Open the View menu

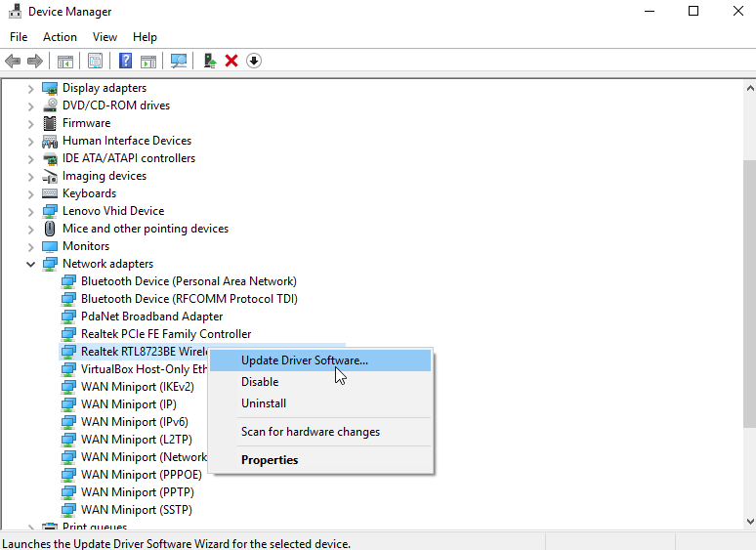[105, 37]
